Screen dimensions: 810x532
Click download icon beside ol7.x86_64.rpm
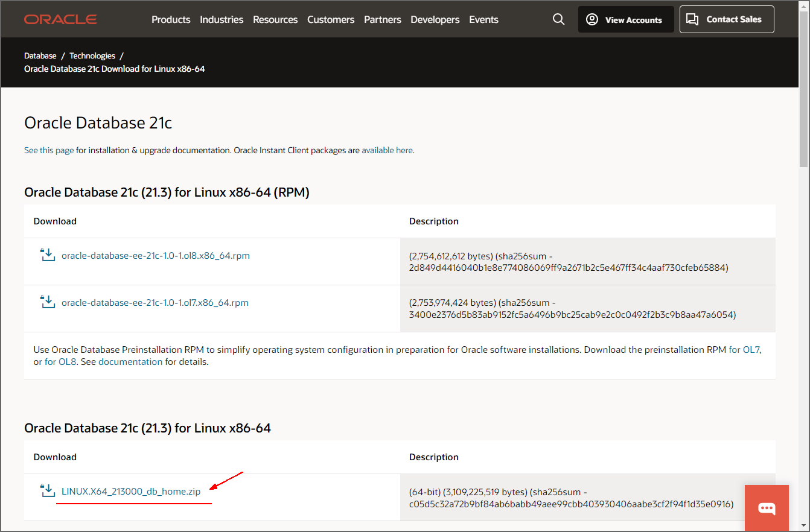(x=48, y=302)
